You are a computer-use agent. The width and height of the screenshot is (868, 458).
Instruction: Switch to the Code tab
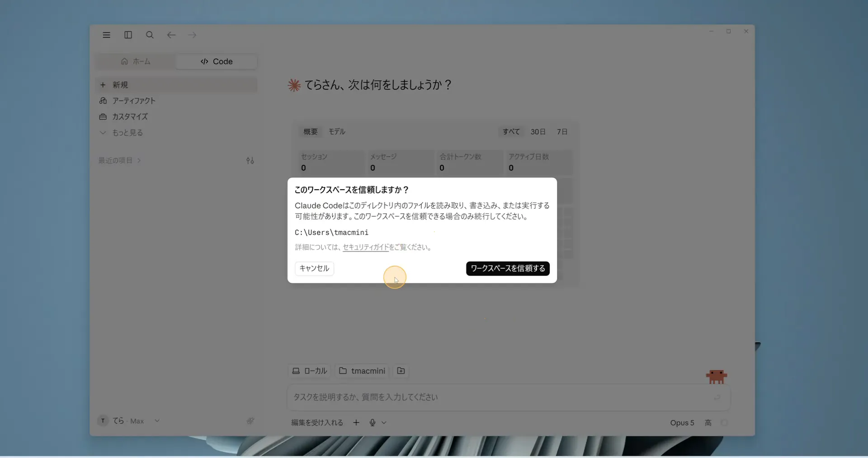pos(217,61)
